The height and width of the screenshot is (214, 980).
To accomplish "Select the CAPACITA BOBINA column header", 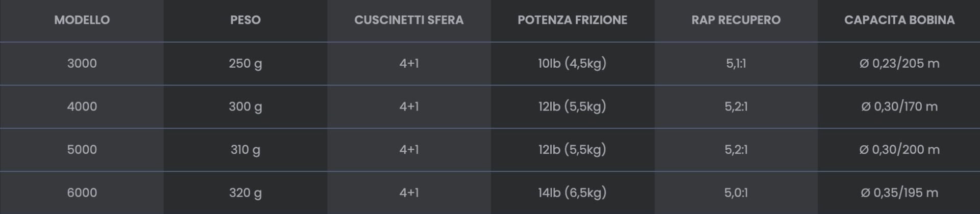I will (x=899, y=20).
